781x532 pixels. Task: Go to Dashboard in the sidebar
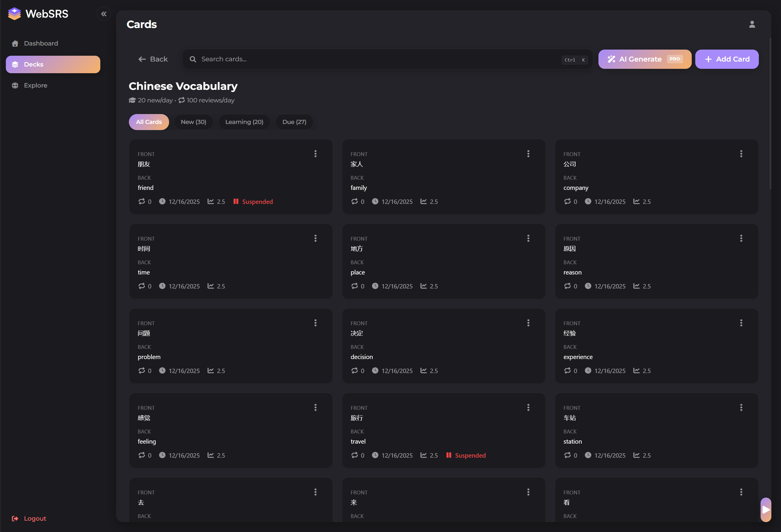53,43
